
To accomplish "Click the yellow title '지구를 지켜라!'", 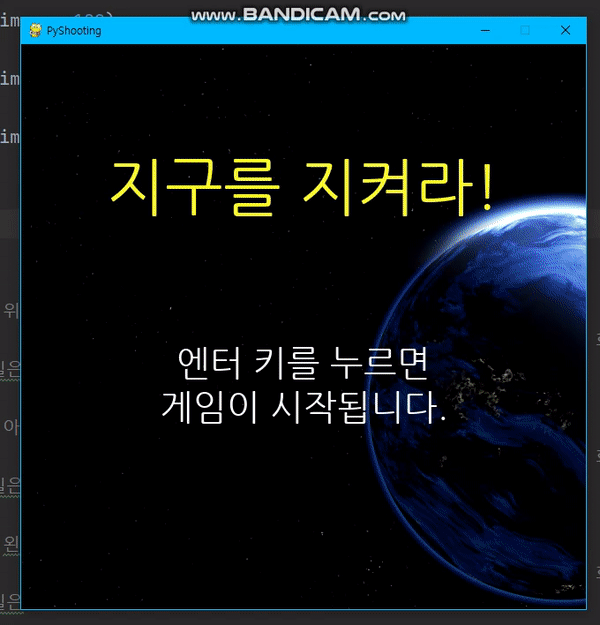I will (x=301, y=187).
